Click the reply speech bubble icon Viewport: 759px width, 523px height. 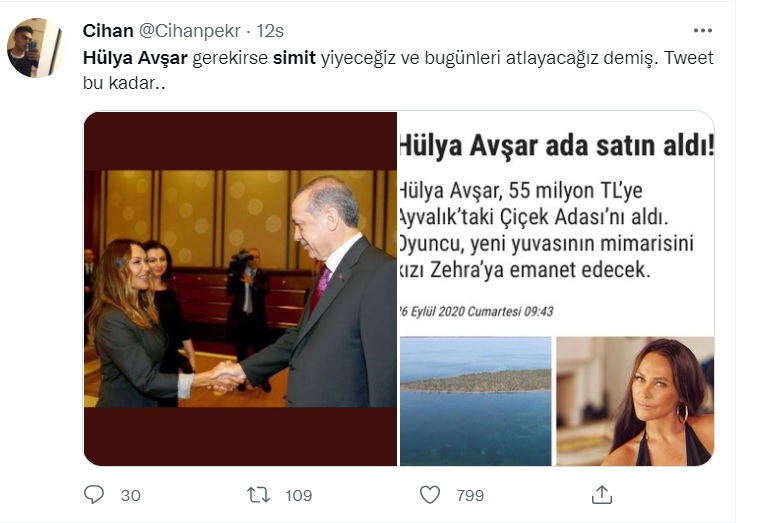[93, 495]
